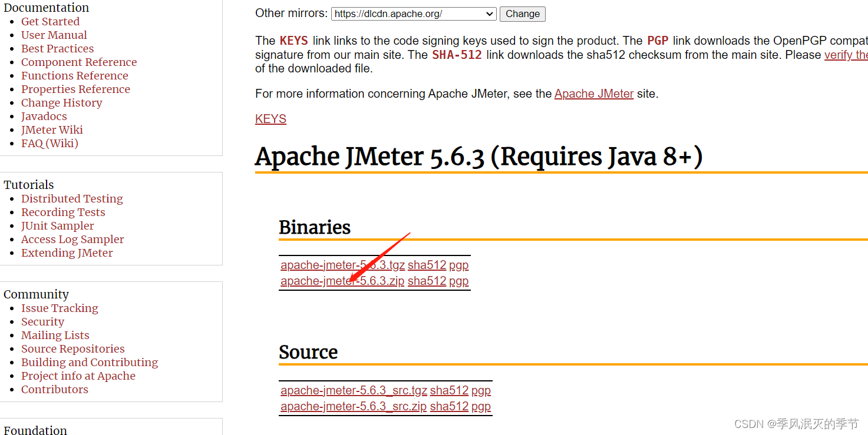Visit the Apache JMeter site link
Image resolution: width=868 pixels, height=435 pixels.
pos(594,94)
